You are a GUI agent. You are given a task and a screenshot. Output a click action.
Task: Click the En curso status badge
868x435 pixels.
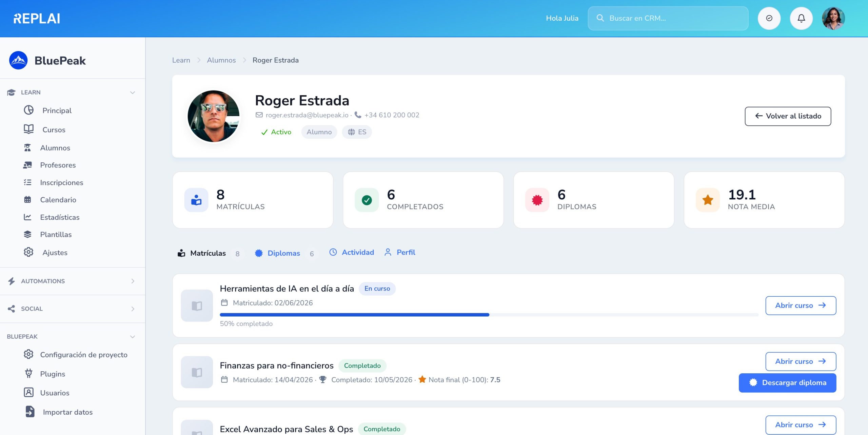coord(377,289)
